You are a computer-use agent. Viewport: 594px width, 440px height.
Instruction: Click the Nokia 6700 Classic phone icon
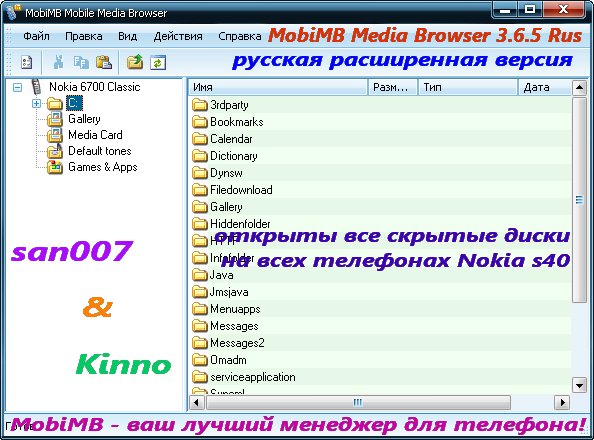pos(36,87)
